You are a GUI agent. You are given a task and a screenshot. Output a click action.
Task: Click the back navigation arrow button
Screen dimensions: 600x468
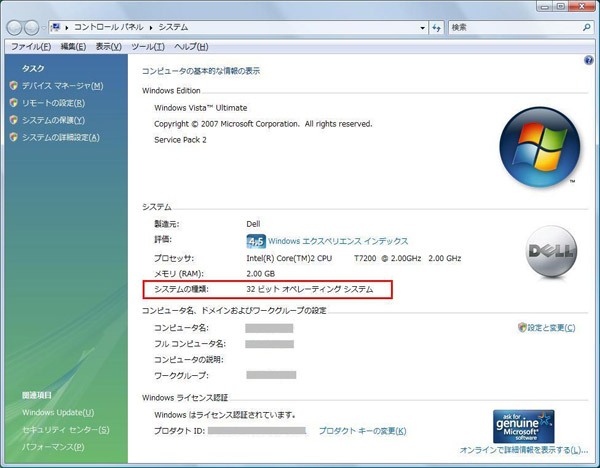click(15, 28)
